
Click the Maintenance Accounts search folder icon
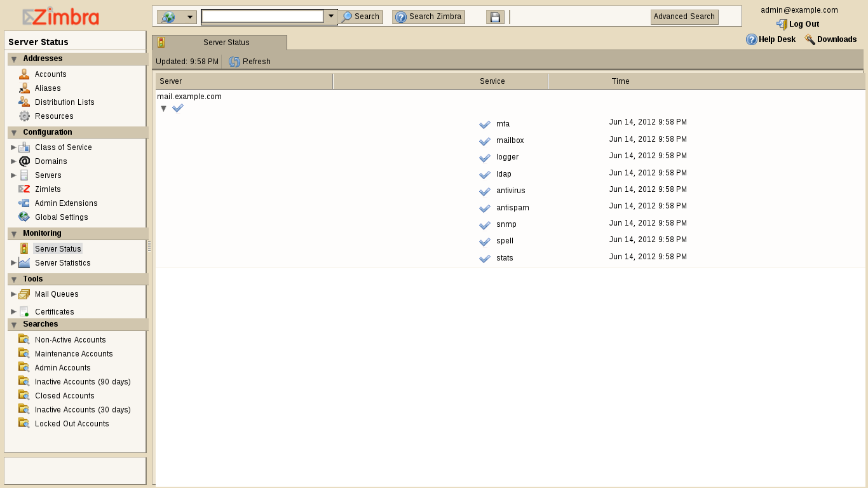click(x=24, y=354)
